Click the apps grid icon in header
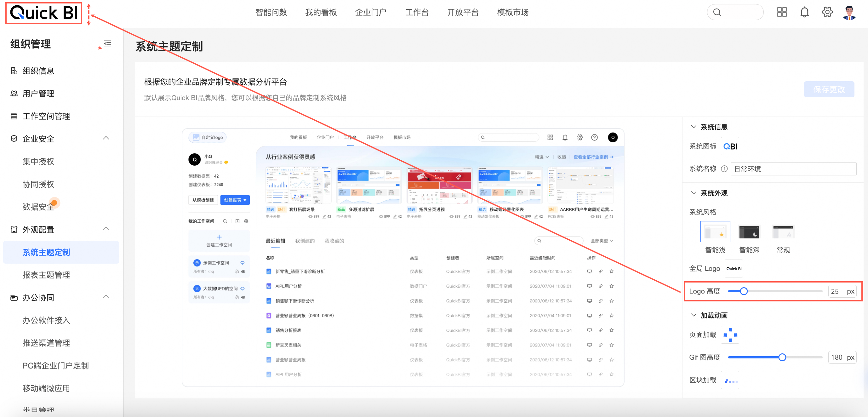The width and height of the screenshot is (868, 417). pos(782,13)
